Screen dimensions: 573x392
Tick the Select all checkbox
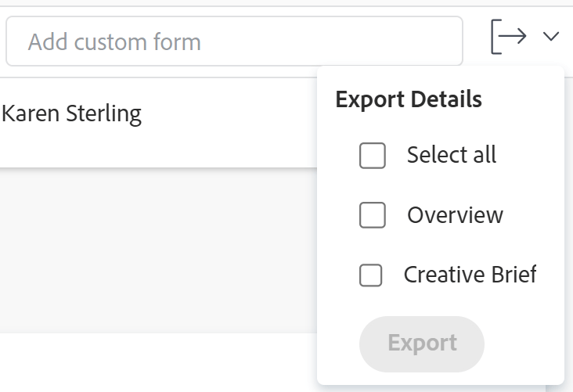(x=373, y=156)
